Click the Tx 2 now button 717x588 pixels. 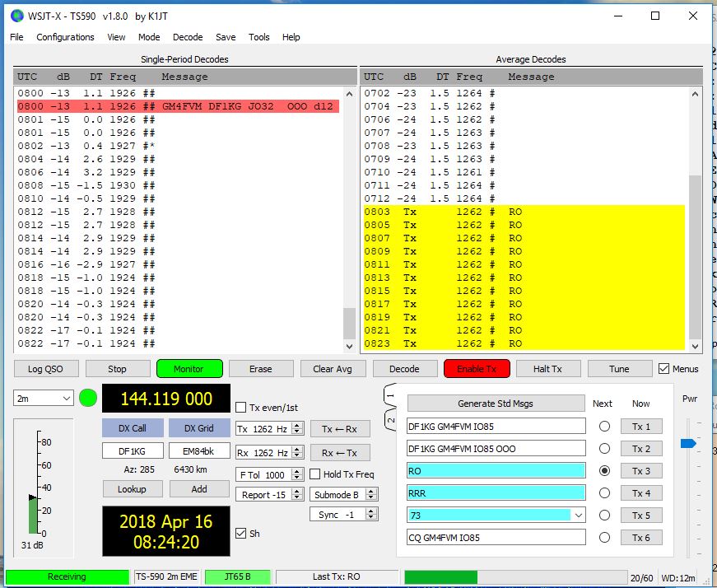click(641, 449)
